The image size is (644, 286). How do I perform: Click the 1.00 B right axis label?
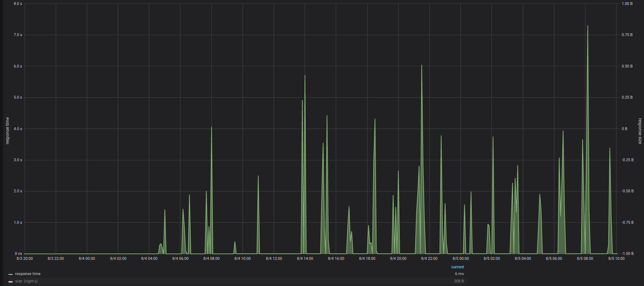pos(627,4)
